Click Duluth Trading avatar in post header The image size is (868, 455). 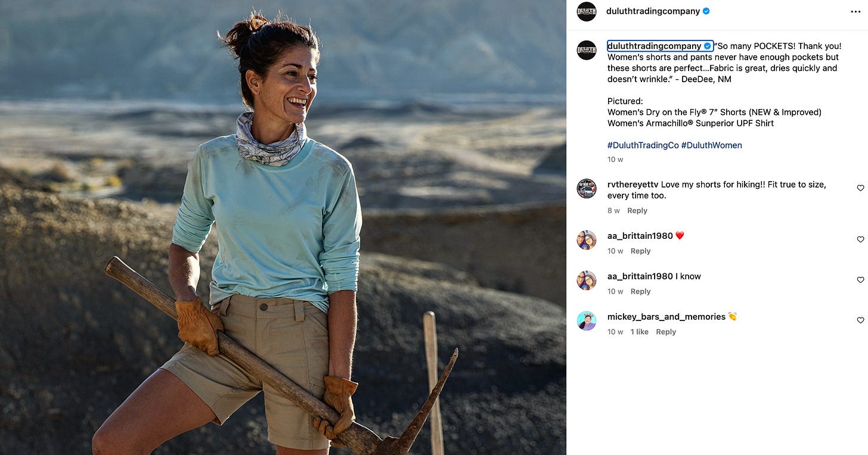pyautogui.click(x=587, y=11)
